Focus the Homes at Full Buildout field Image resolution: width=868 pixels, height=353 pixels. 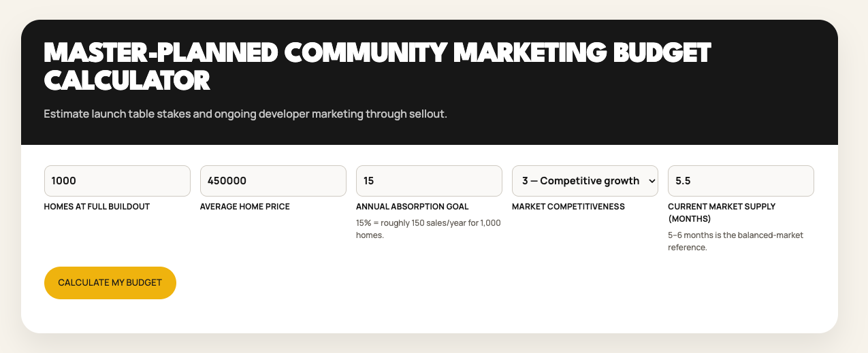117,181
